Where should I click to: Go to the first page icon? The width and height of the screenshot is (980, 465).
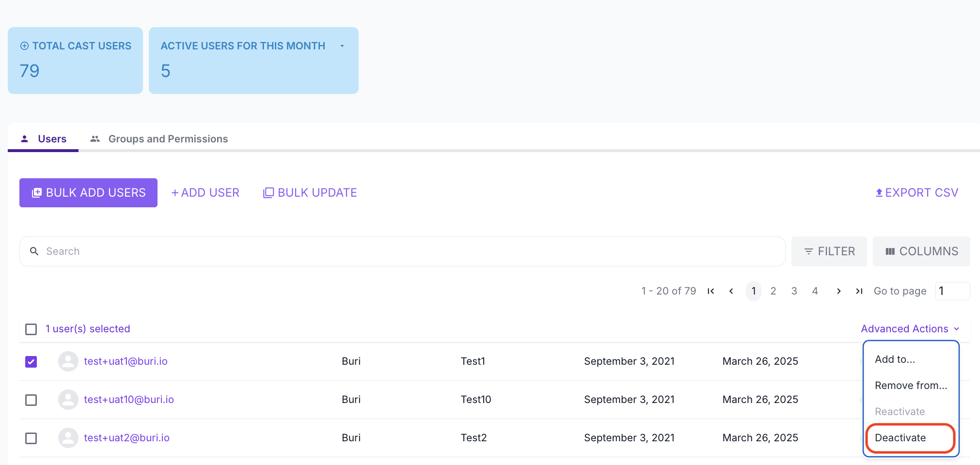pyautogui.click(x=711, y=291)
